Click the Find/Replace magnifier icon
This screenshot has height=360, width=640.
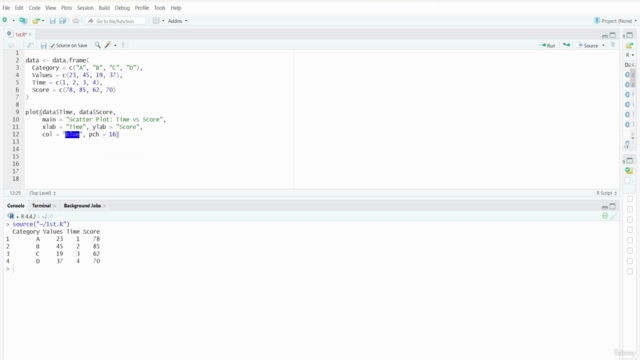(98, 45)
